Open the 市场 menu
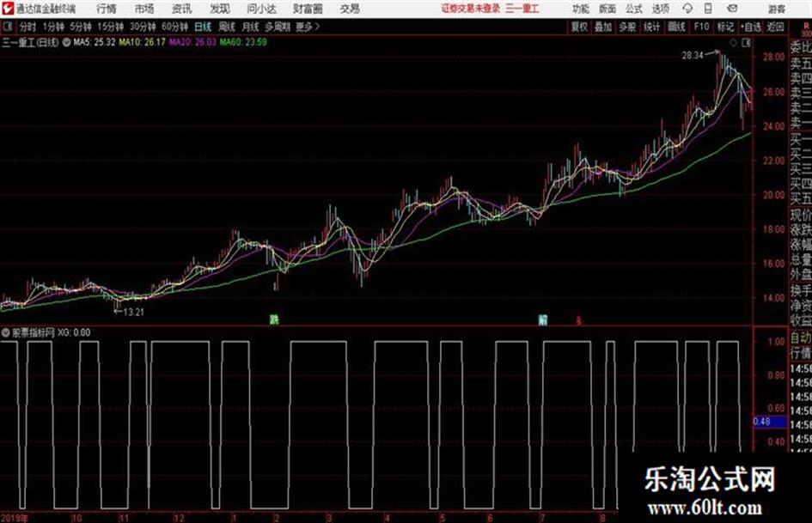 [x=144, y=9]
